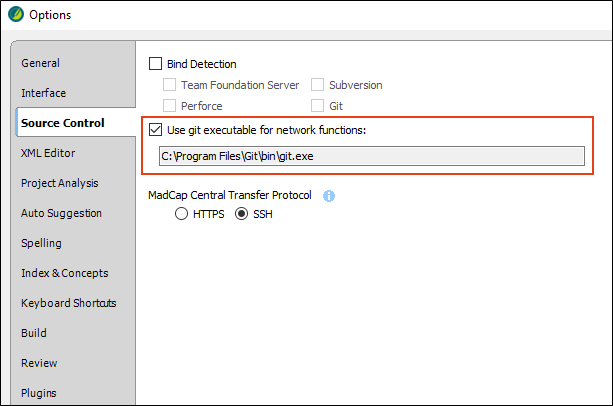613x406 pixels.
Task: Open the Auto Suggestion tab
Action: tap(61, 213)
